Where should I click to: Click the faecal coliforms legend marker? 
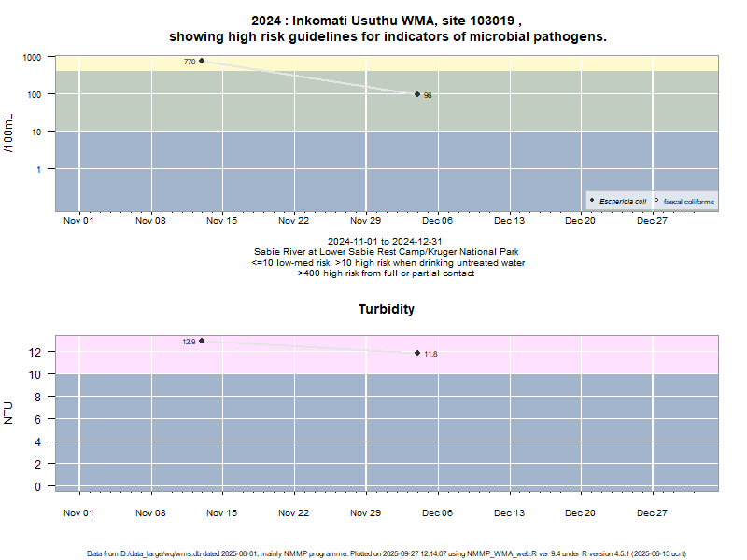click(x=656, y=201)
